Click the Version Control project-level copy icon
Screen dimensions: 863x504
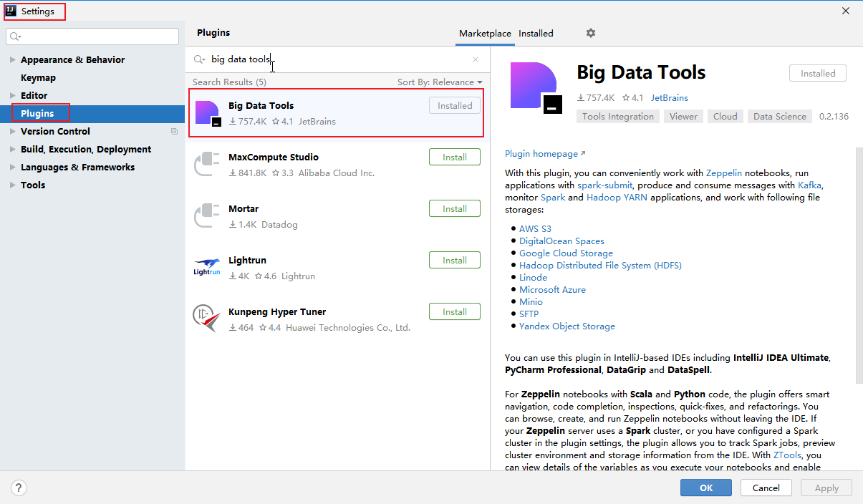[x=174, y=132]
